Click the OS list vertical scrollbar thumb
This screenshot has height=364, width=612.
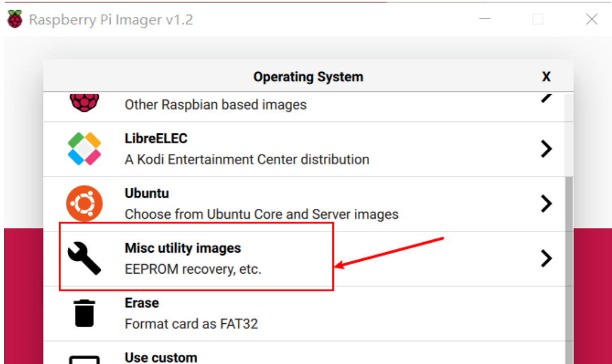[569, 270]
